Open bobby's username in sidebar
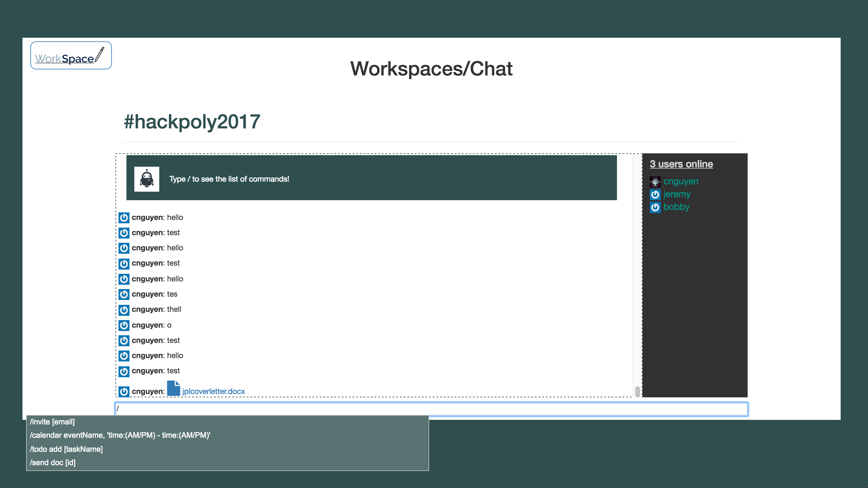This screenshot has height=488, width=868. pos(676,207)
